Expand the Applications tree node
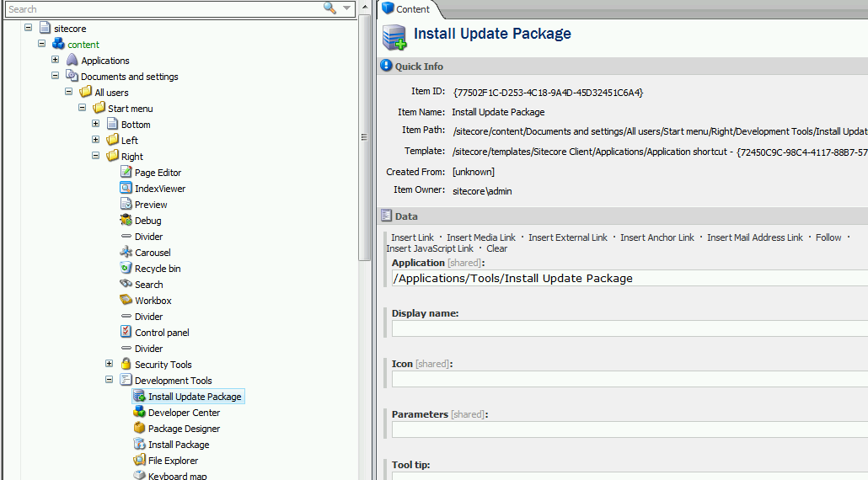 56,60
